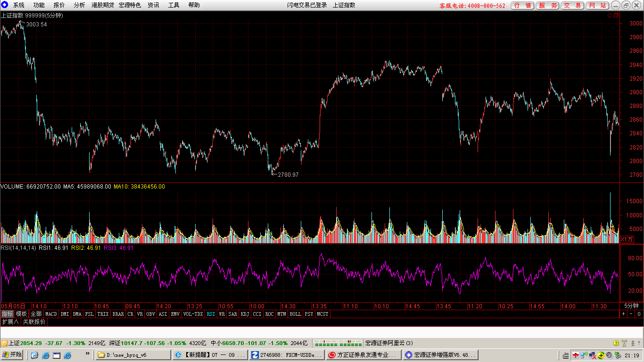Launch the second Internet Explorer quick launch icon
Screen dimensions: 644x362
point(67,355)
